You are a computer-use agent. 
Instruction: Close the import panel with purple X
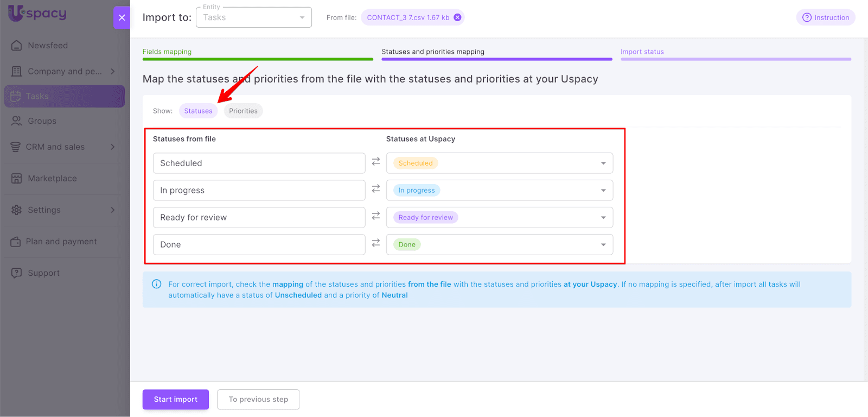122,17
